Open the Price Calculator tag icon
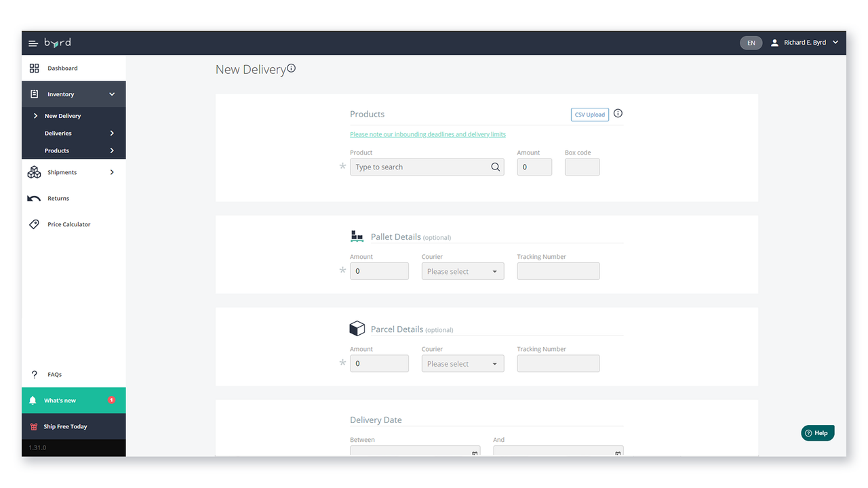Image resolution: width=868 pixels, height=488 pixels. pyautogui.click(x=34, y=224)
